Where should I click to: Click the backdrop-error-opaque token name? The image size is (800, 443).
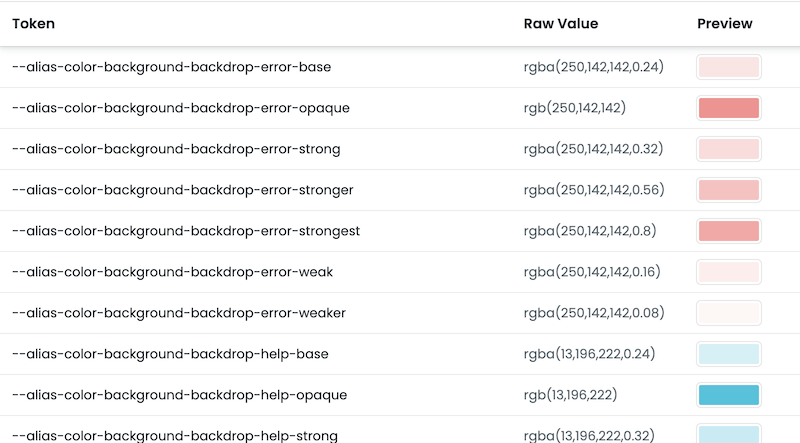[180, 108]
